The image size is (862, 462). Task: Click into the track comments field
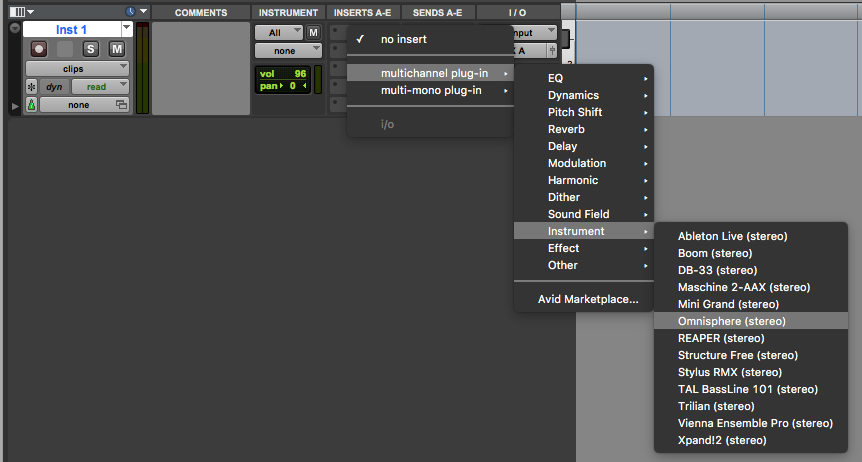point(201,68)
